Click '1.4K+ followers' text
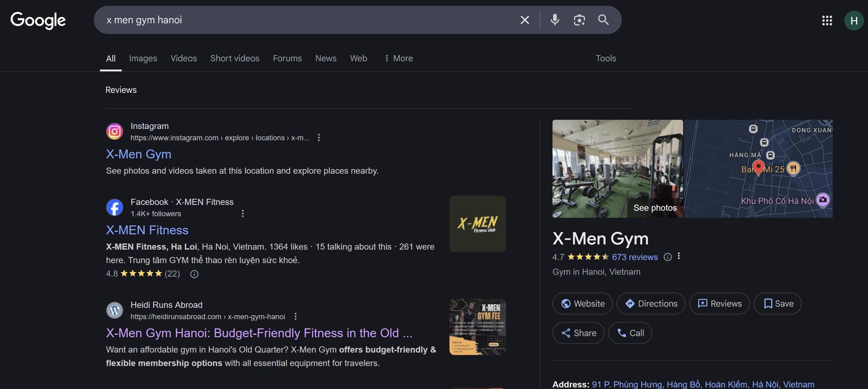 pyautogui.click(x=156, y=214)
